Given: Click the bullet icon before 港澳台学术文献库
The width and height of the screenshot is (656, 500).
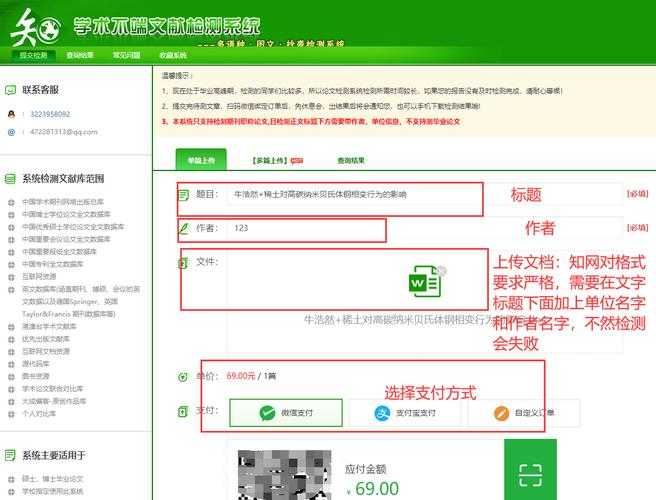Looking at the screenshot, I should 11,327.
